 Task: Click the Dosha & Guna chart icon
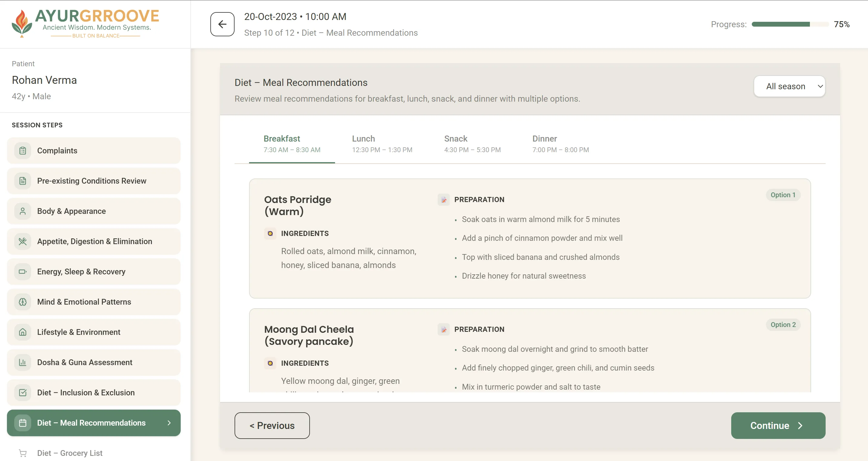(x=23, y=363)
